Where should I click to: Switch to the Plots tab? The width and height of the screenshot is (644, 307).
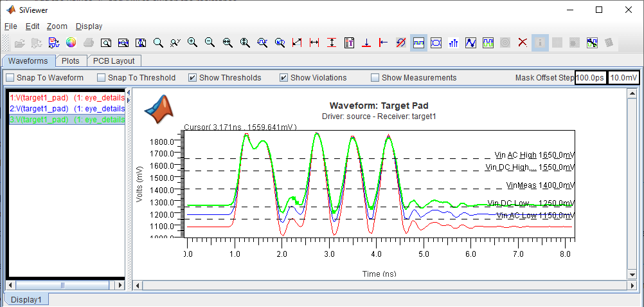point(71,61)
